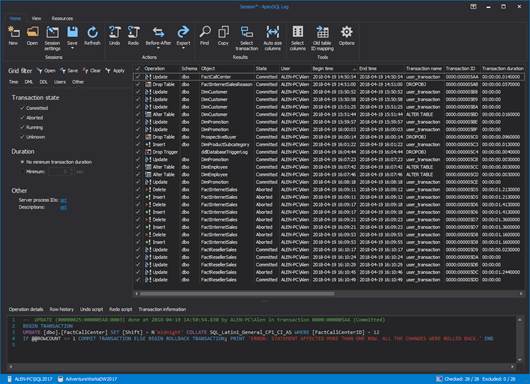Clear the grid filter

pos(92,71)
